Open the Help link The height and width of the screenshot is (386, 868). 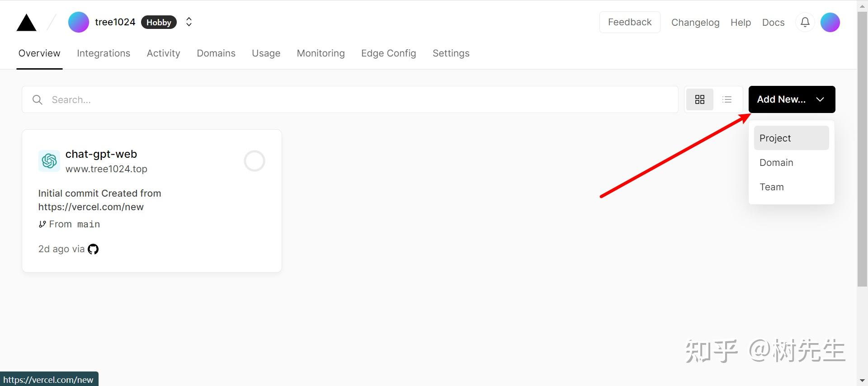741,22
